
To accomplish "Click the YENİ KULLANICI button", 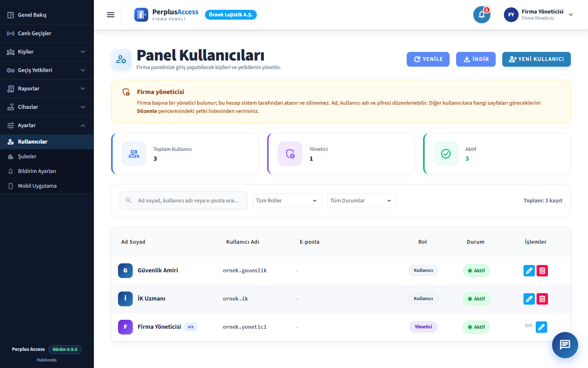I will pos(537,59).
